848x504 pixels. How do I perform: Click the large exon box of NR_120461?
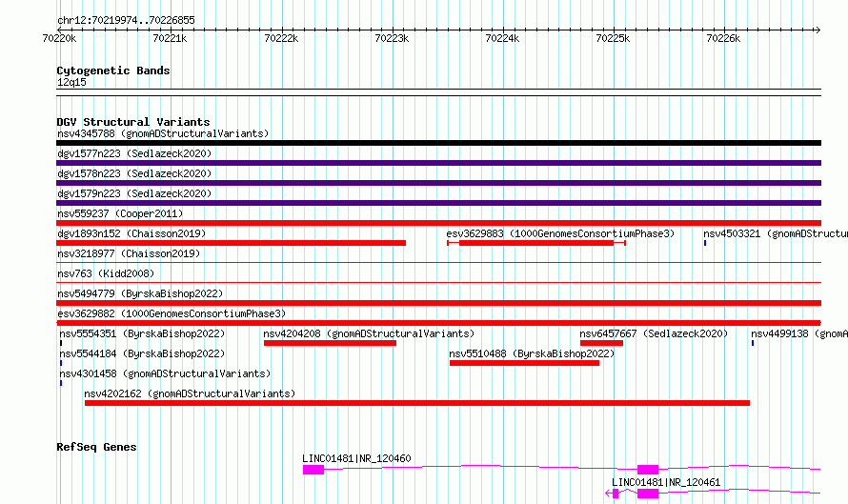coord(648,494)
